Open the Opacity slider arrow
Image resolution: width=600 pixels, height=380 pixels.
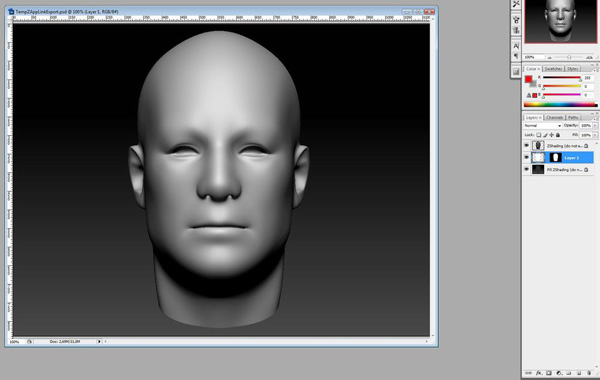[x=595, y=126]
